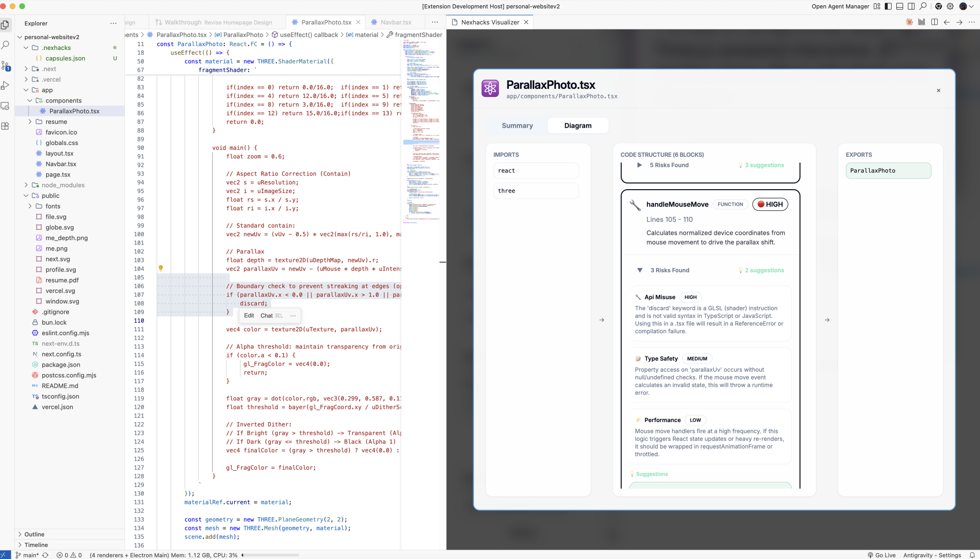Image resolution: width=980 pixels, height=559 pixels.
Task: Switch to the Navbar.tsx editor tab
Action: (x=395, y=22)
